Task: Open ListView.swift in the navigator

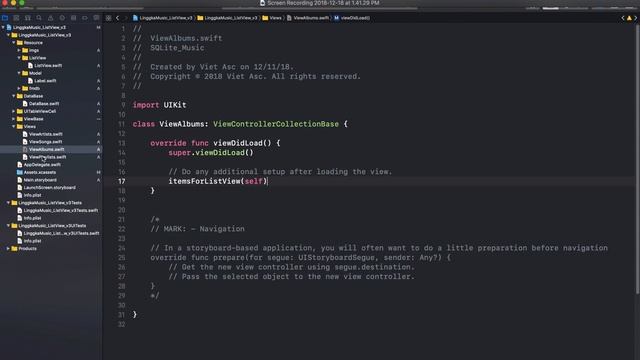Action: [48, 65]
